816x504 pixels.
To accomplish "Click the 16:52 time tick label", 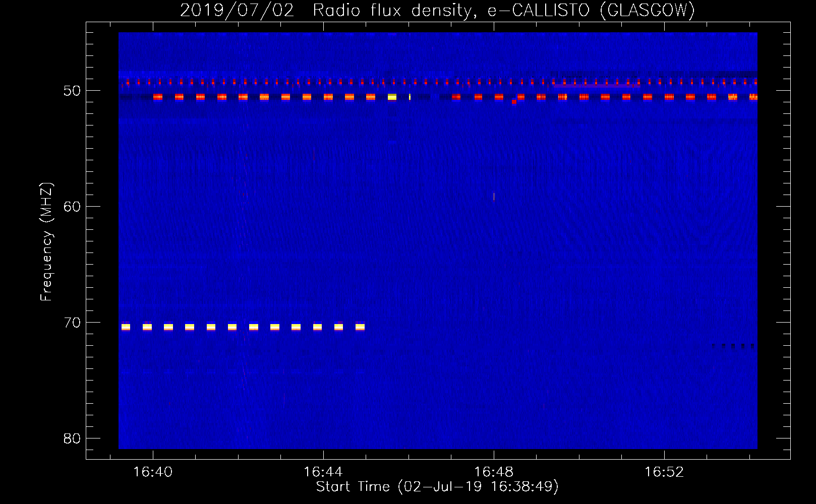I will click(664, 472).
